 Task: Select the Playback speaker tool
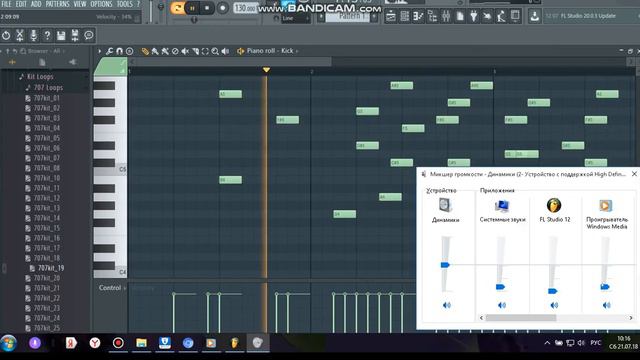225,51
